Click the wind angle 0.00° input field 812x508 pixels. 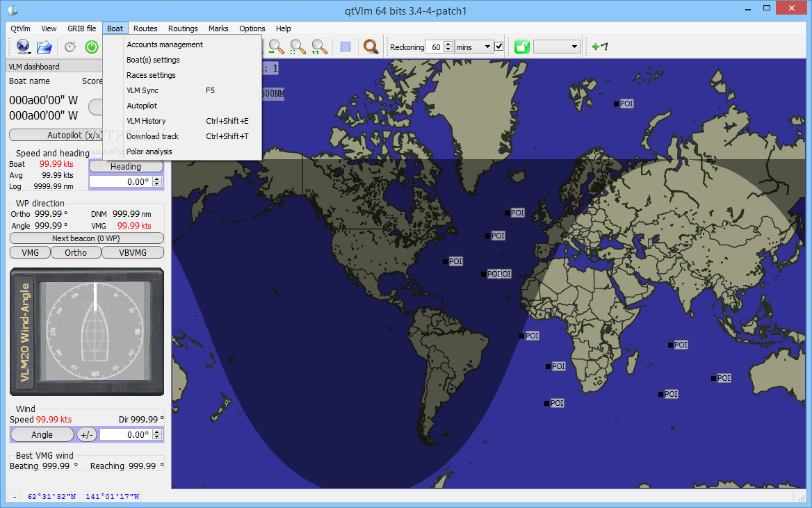(127, 435)
